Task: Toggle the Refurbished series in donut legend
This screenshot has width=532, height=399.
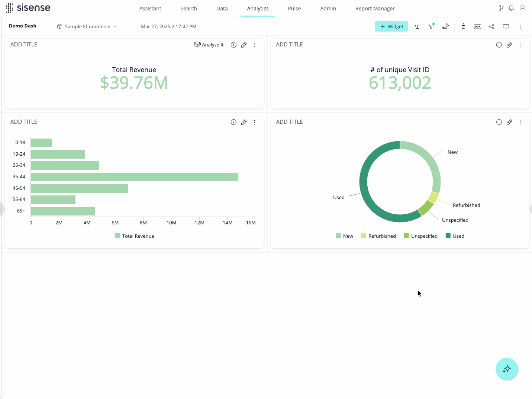Action: 378,236
